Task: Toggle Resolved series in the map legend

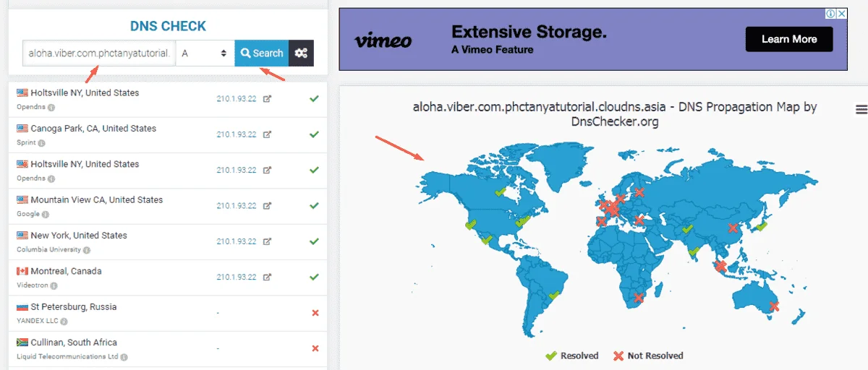Action: 571,356
